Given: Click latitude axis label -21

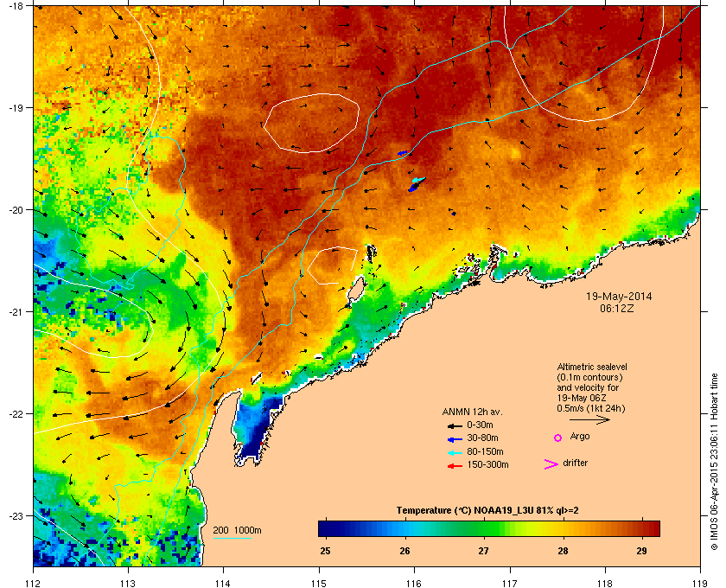Looking at the screenshot, I should [16, 312].
